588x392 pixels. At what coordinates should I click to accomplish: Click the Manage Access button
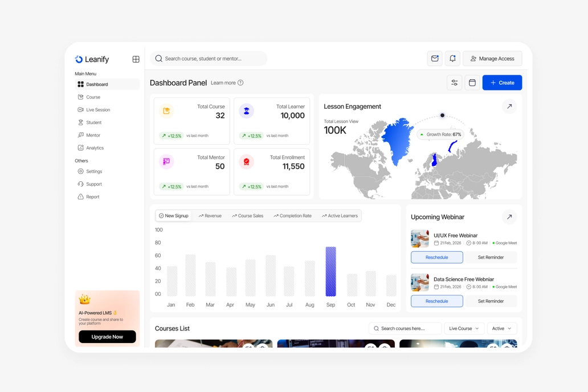click(492, 59)
